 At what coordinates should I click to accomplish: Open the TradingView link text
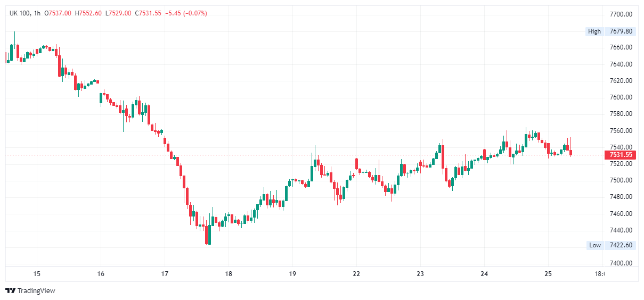(x=36, y=290)
